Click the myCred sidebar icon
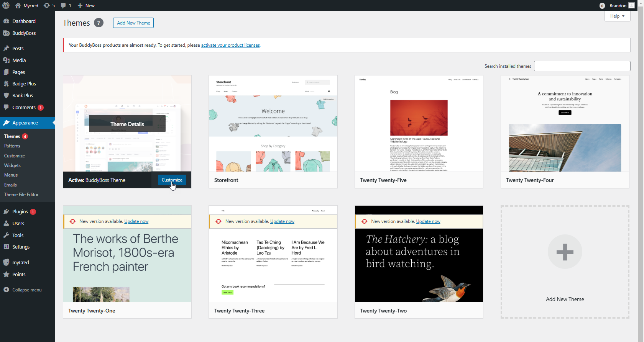The width and height of the screenshot is (644, 342). pos(6,262)
